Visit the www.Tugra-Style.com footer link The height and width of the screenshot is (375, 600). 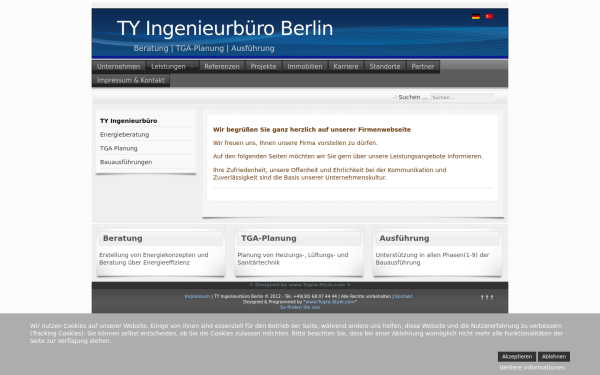point(330,302)
